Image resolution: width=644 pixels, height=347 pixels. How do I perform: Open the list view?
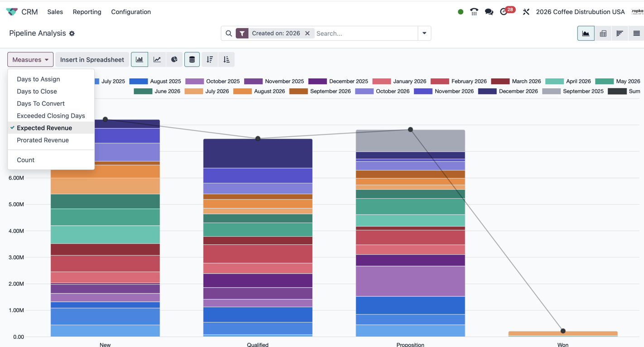pyautogui.click(x=636, y=33)
